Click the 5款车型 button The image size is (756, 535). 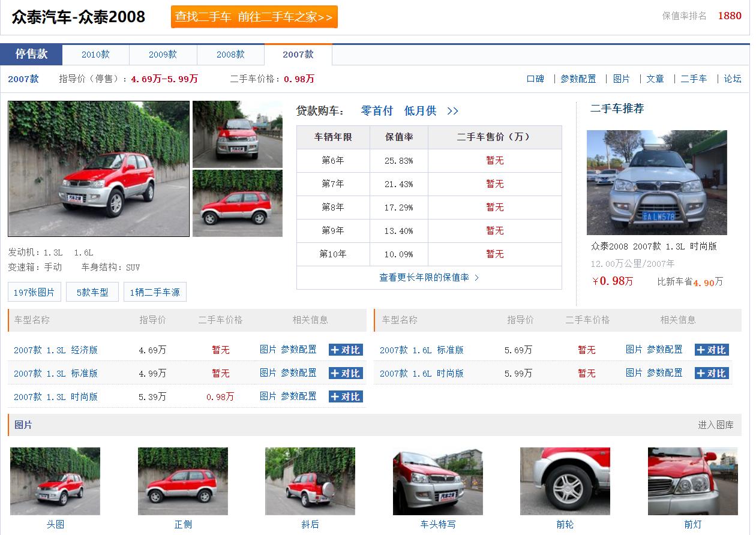coord(92,293)
